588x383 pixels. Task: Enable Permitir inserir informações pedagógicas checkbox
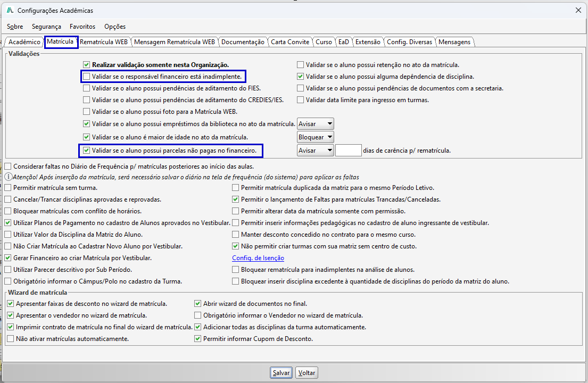click(x=236, y=222)
